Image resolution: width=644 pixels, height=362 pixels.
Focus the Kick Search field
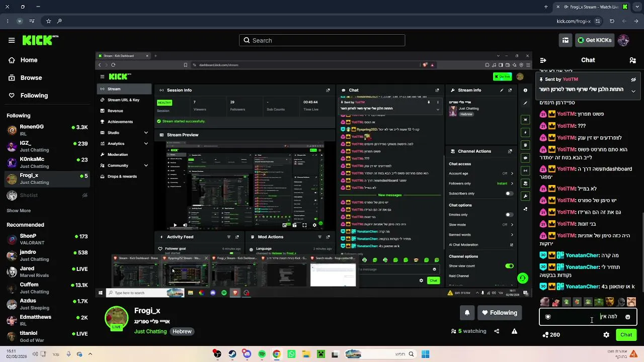(x=322, y=40)
